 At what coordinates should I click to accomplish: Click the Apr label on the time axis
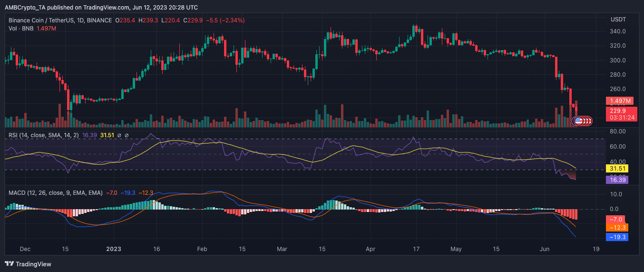371,249
